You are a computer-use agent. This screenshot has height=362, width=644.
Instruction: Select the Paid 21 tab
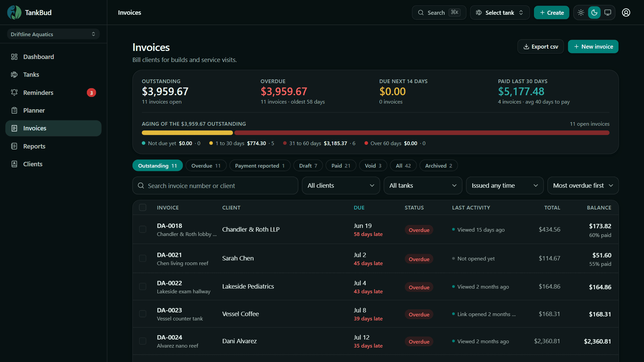(341, 166)
